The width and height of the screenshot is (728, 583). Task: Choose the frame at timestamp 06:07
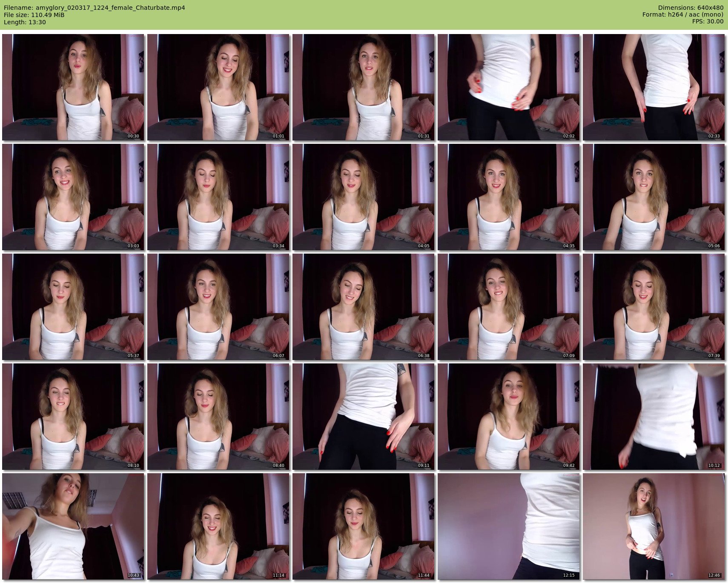coord(218,307)
